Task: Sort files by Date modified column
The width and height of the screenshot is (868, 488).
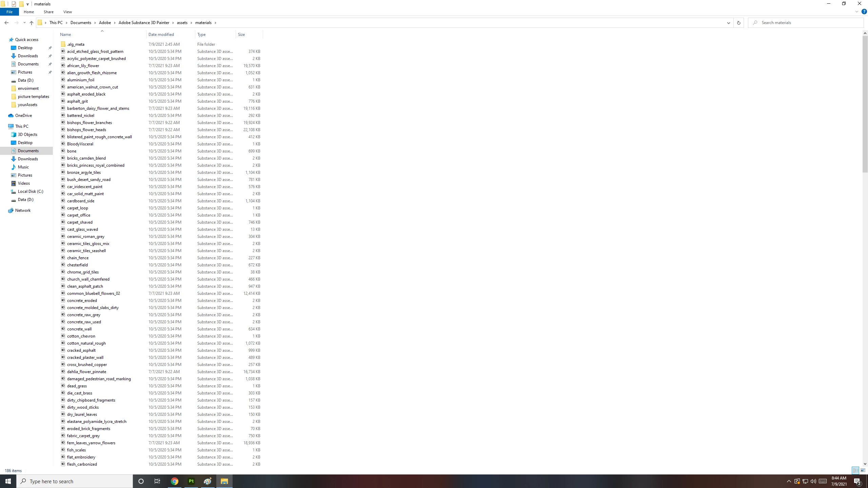Action: 161,35
